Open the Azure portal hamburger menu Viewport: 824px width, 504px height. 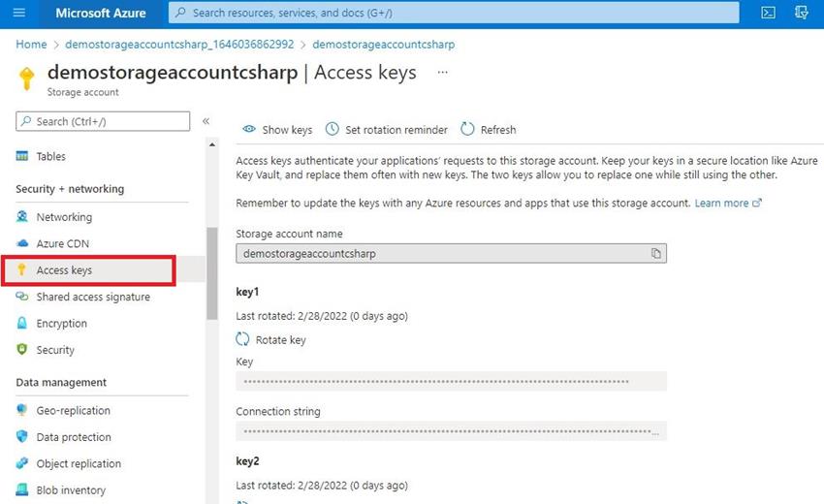pos(19,13)
